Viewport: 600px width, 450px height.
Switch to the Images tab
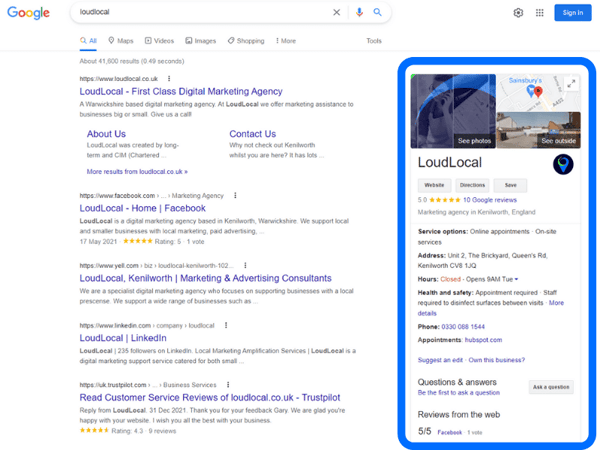pos(201,41)
